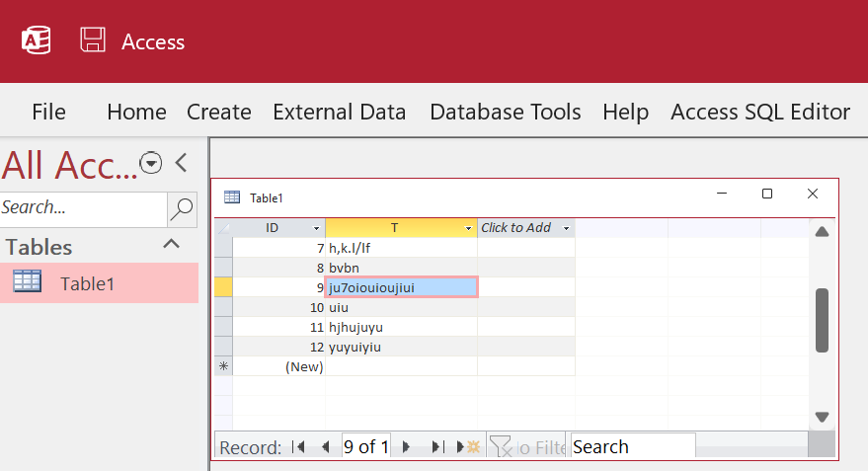Open the Access SQL Editor tab
The width and height of the screenshot is (868, 471).
(x=760, y=112)
